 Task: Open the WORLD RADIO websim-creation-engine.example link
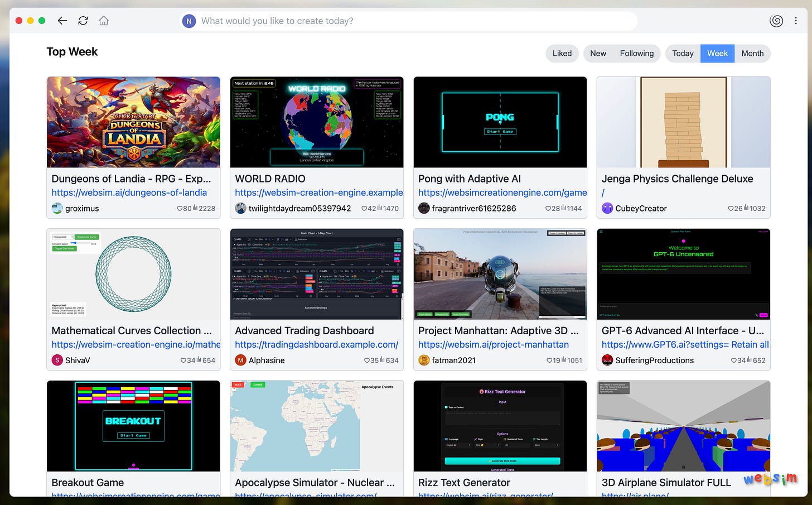[319, 193]
